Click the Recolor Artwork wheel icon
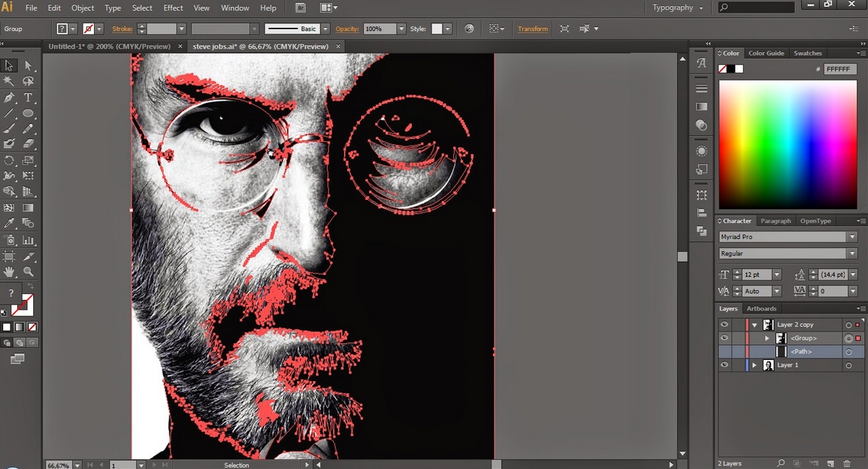The height and width of the screenshot is (469, 868). pos(470,29)
